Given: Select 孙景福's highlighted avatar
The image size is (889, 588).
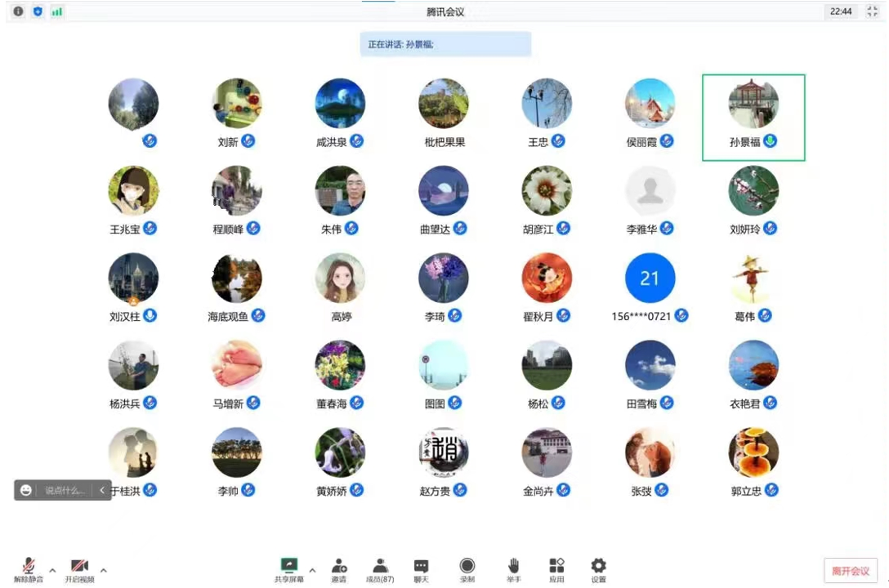Looking at the screenshot, I should [753, 104].
